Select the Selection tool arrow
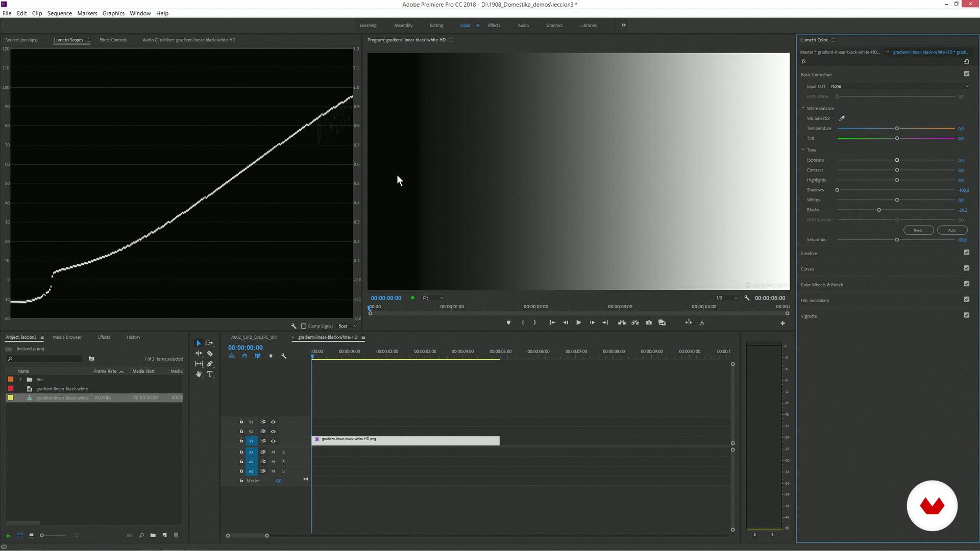 point(199,343)
